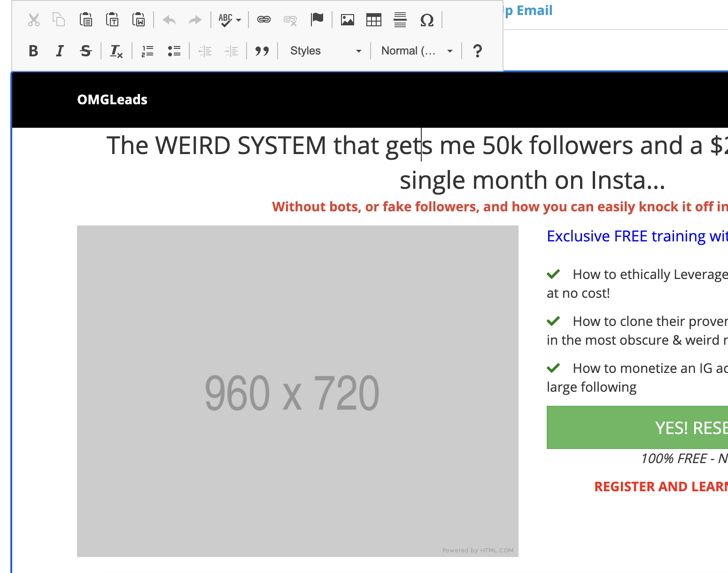Image resolution: width=728 pixels, height=573 pixels.
Task: Toggle Strikethrough formatting
Action: 85,51
